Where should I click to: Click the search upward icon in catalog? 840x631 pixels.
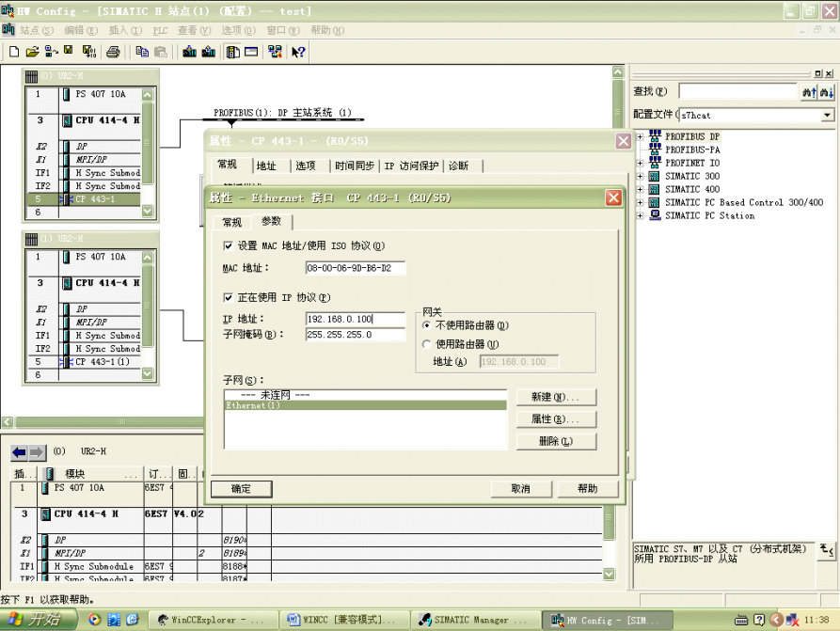tap(809, 92)
